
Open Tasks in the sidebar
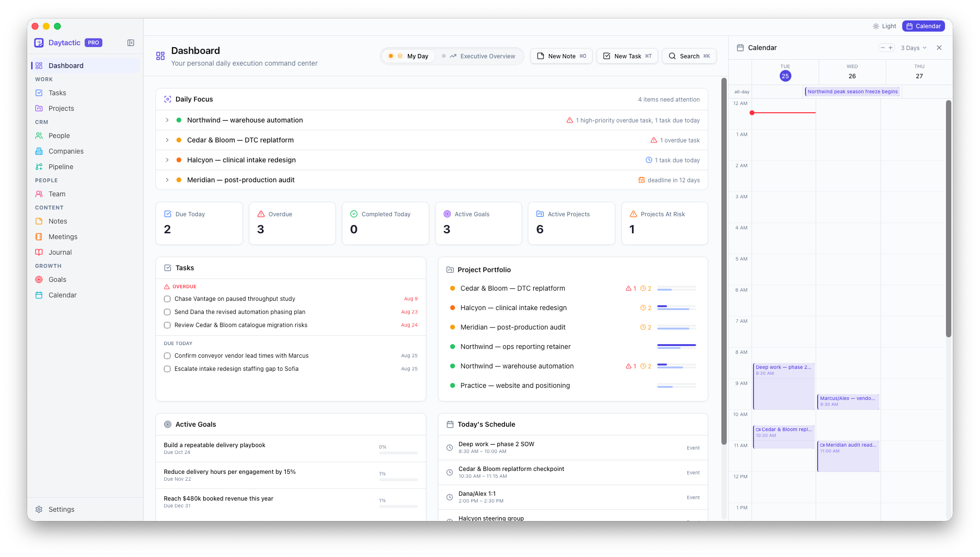click(x=85, y=93)
